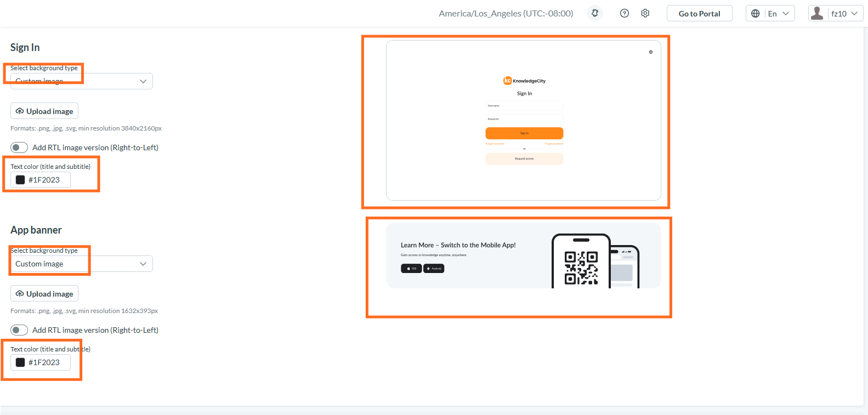Click the QR code in the app banner preview
This screenshot has width=868, height=415.
tap(581, 268)
